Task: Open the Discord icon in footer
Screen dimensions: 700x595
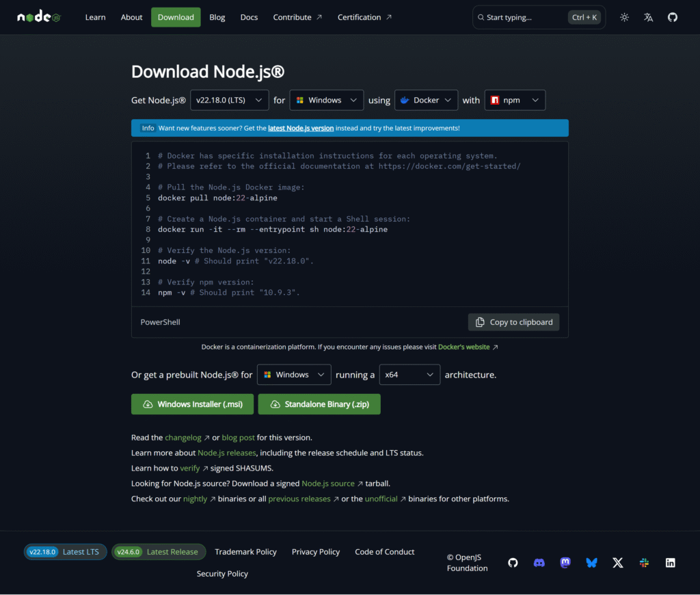Action: tap(539, 563)
